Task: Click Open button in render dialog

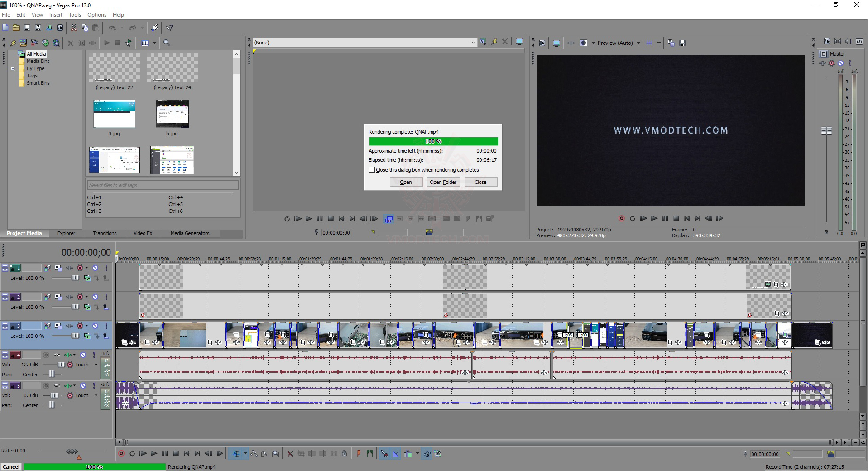Action: click(x=406, y=182)
